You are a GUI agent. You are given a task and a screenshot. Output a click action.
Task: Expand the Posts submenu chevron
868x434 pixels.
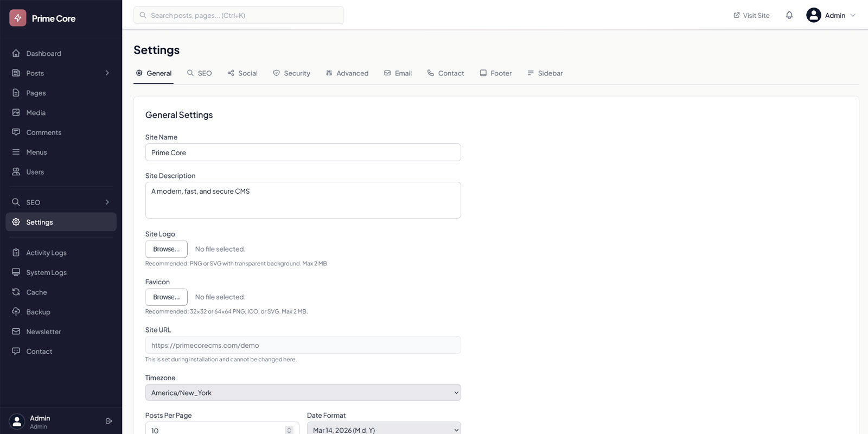[x=107, y=73]
